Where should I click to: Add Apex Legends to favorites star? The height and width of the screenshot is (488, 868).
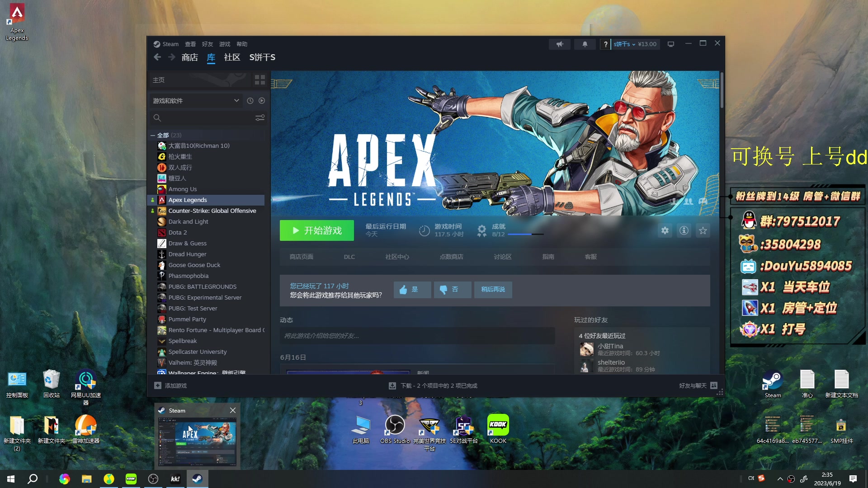(x=703, y=230)
